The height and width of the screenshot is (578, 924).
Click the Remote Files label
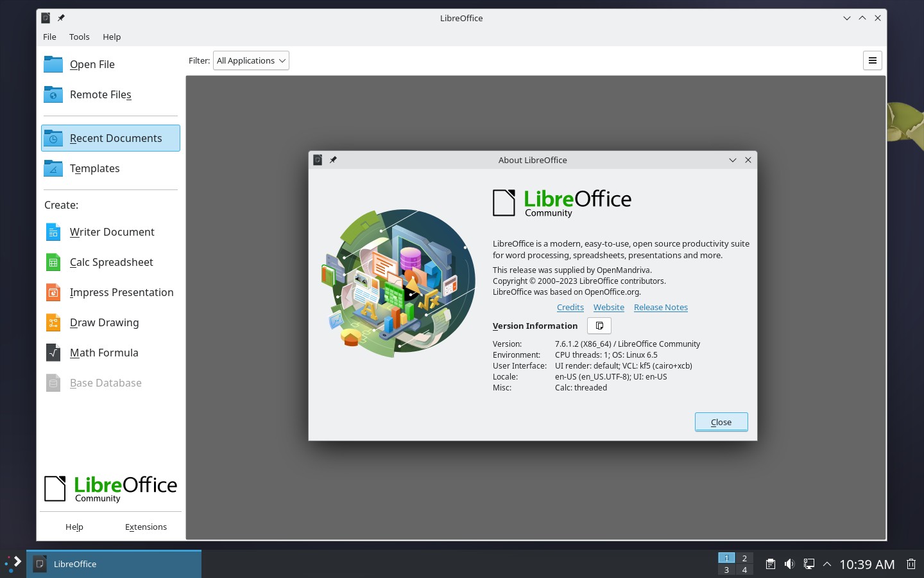pos(101,94)
